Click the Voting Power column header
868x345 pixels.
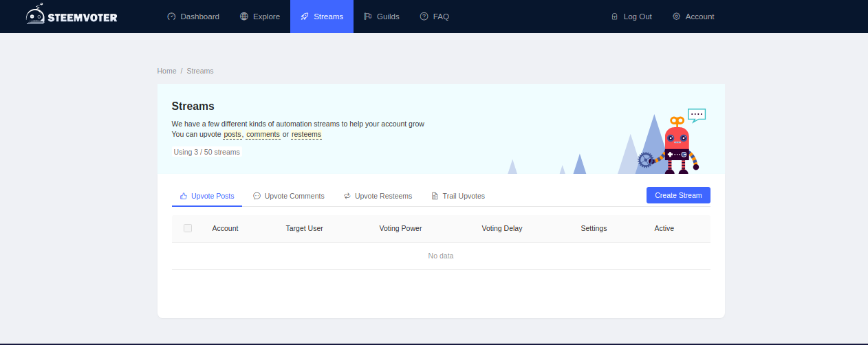tap(400, 228)
